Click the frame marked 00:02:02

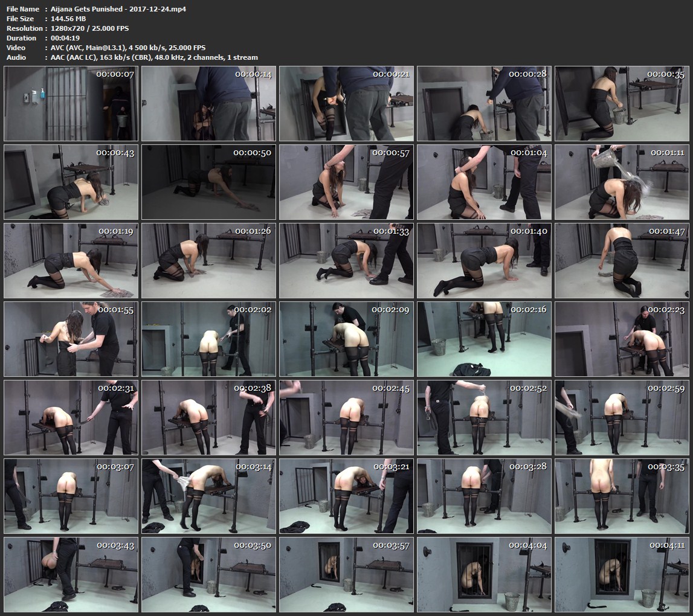[x=208, y=339]
